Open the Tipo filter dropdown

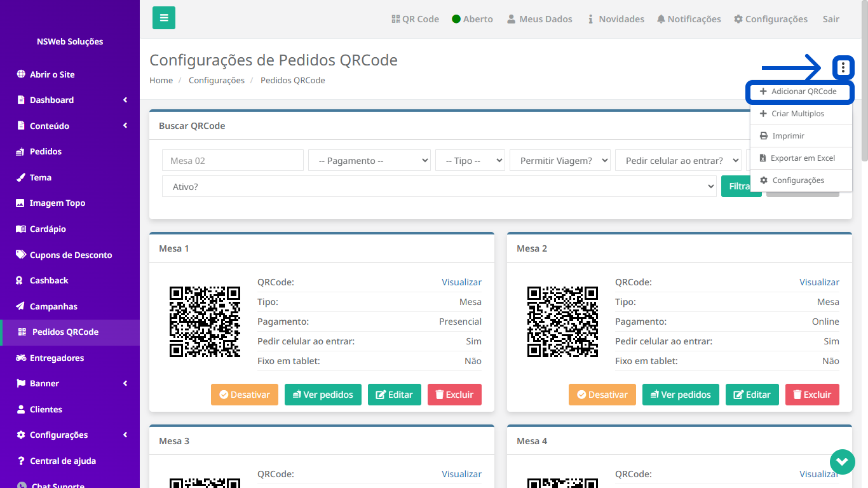[470, 161]
